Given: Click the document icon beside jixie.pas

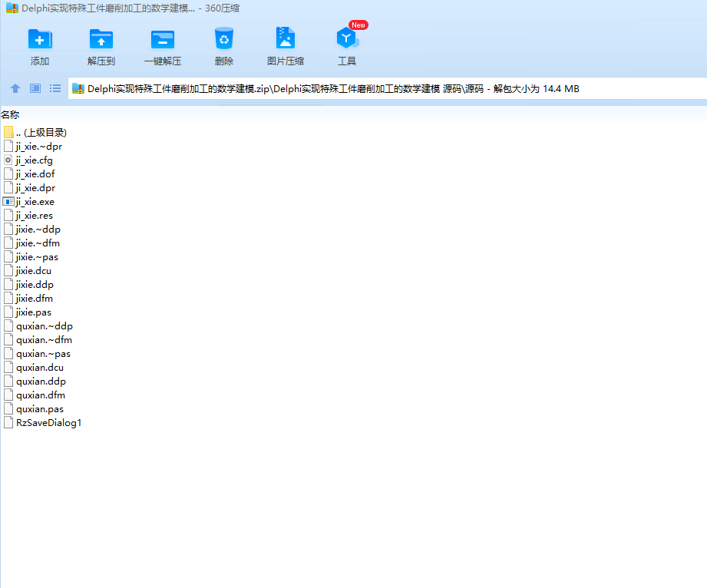Looking at the screenshot, I should (x=8, y=312).
